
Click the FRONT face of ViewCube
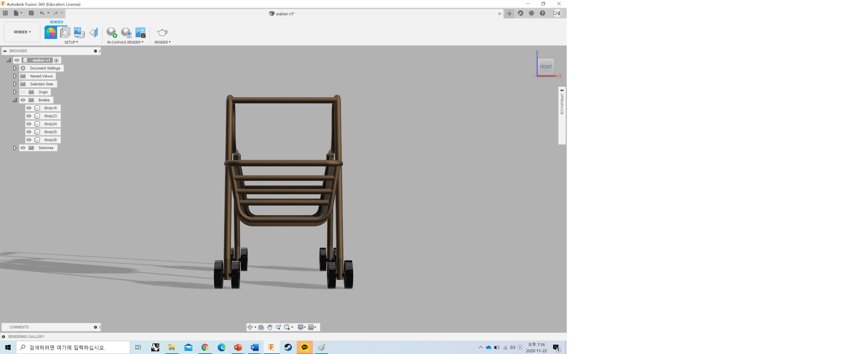(x=546, y=67)
